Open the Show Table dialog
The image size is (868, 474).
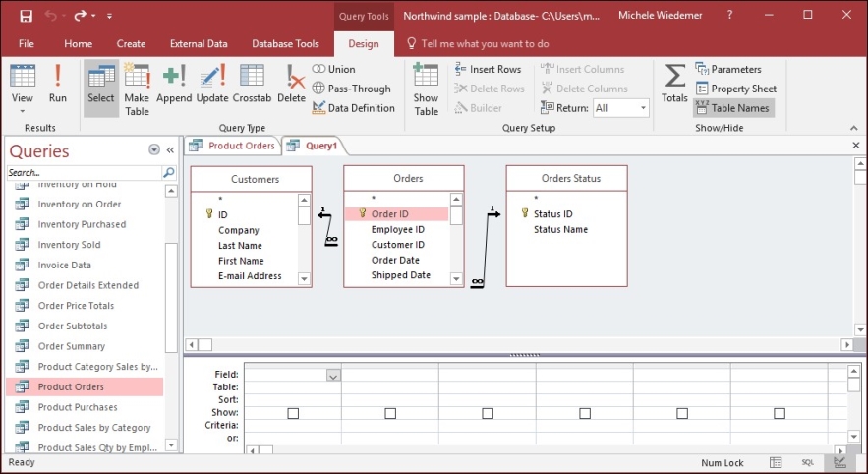click(x=426, y=89)
